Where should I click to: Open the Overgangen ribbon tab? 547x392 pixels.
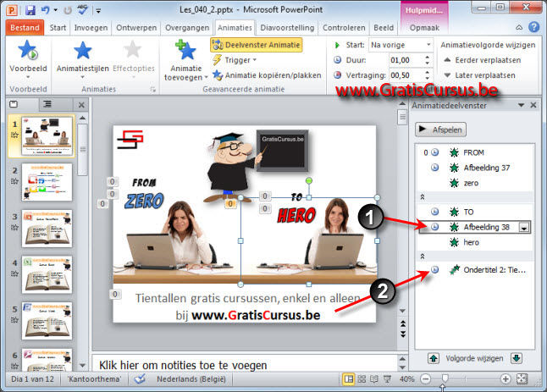[x=187, y=28]
